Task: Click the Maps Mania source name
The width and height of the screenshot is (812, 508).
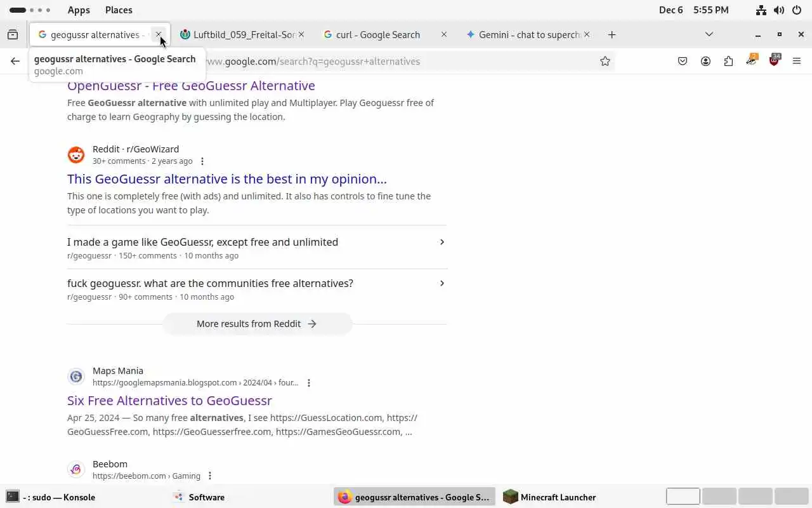Action: pos(118,371)
